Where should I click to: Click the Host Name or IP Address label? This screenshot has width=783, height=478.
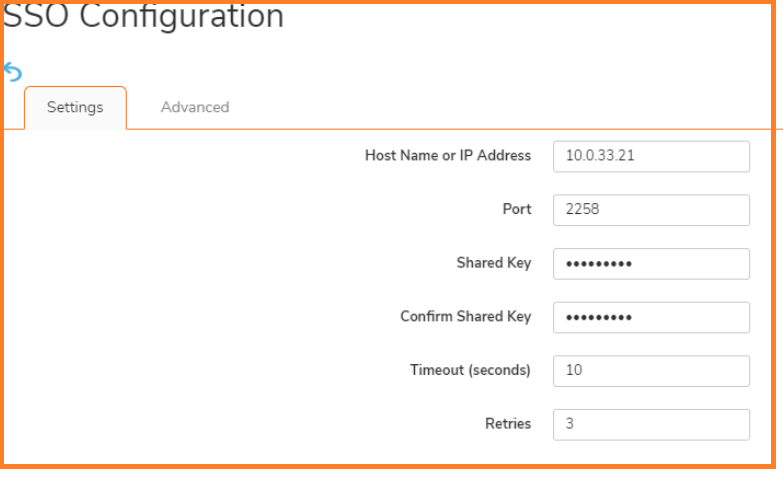(448, 155)
